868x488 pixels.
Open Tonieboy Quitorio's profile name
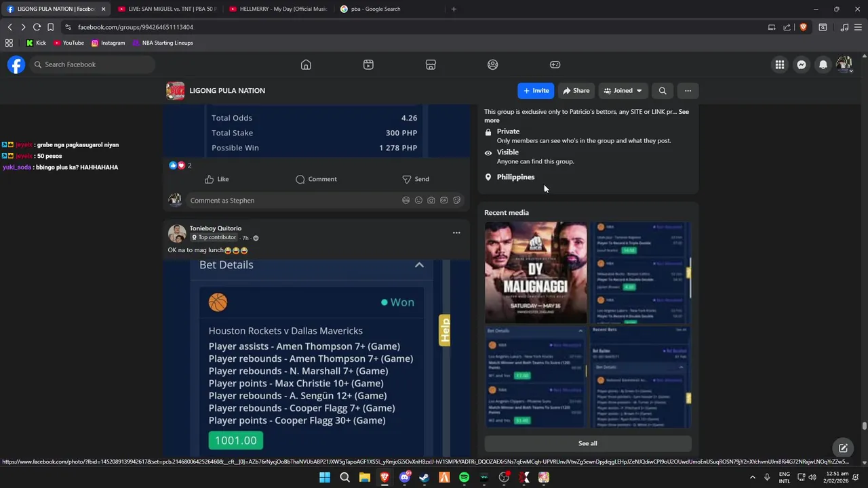coord(216,228)
